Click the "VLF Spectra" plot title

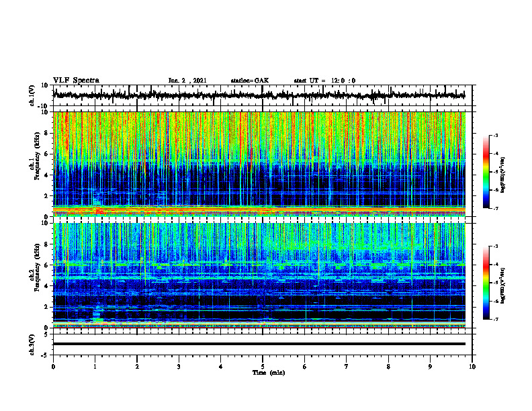pyautogui.click(x=76, y=81)
